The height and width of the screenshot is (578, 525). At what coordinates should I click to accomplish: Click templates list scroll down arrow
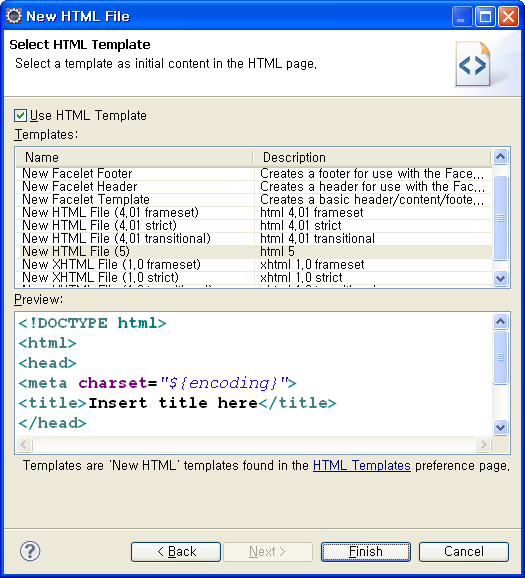click(501, 278)
